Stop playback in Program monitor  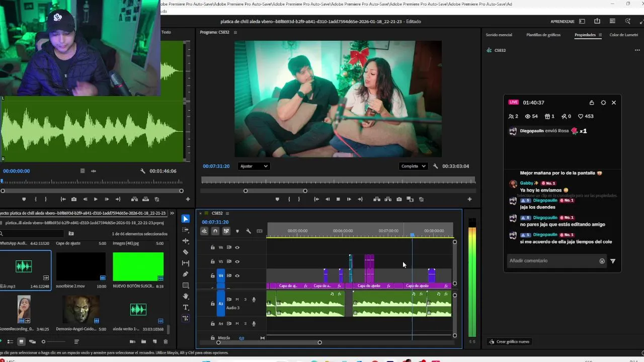[338, 199]
